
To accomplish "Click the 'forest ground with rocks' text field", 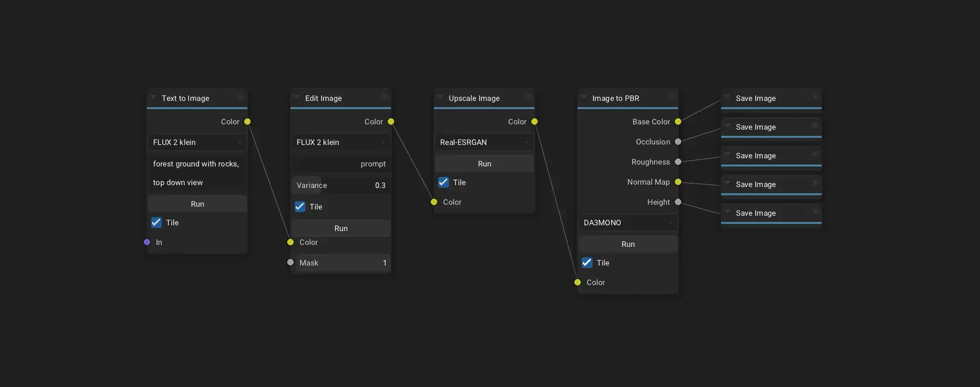I will [197, 173].
